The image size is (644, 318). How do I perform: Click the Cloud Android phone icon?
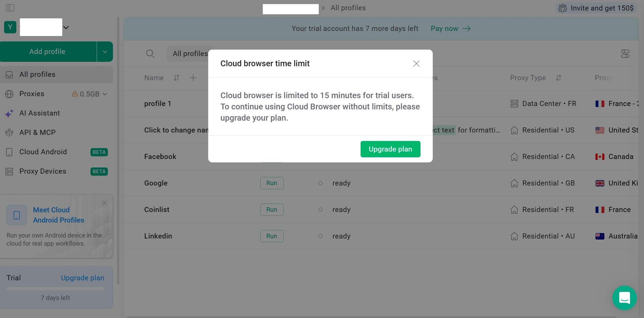tap(9, 152)
